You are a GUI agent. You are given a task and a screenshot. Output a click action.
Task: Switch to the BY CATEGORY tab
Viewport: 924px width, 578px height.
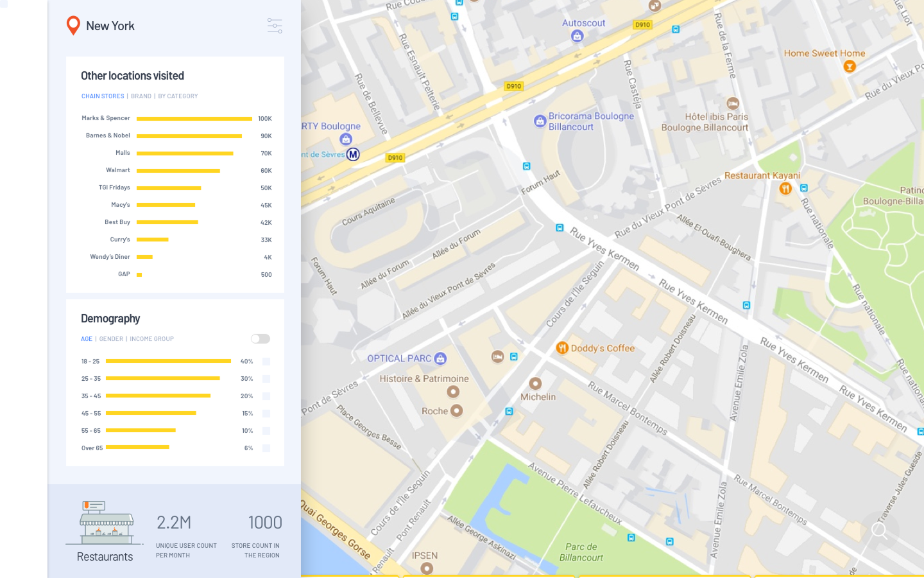178,96
